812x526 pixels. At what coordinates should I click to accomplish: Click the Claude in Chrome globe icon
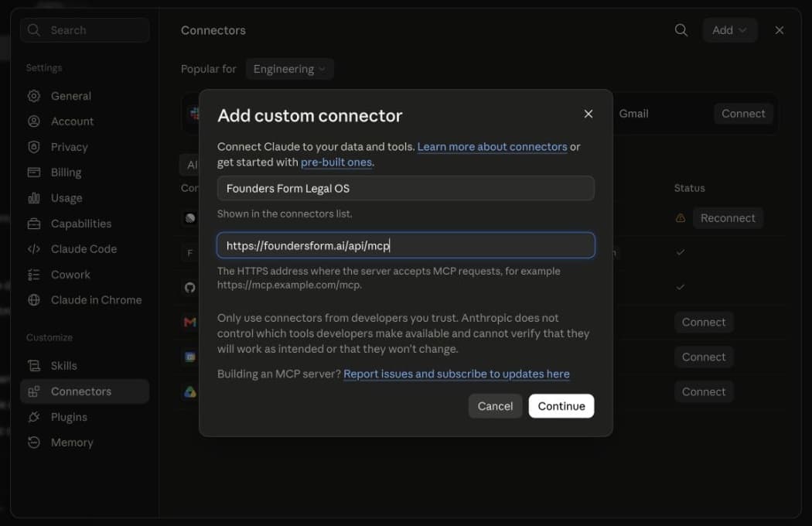tap(34, 300)
